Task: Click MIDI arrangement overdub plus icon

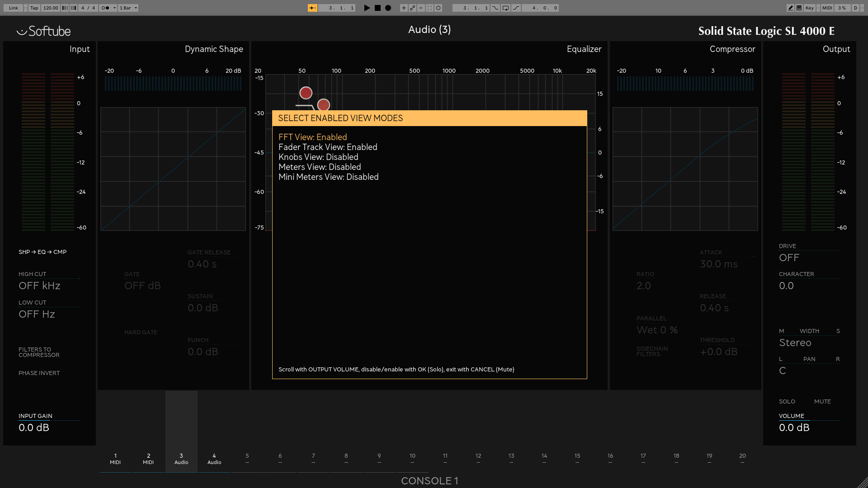Action: pyautogui.click(x=404, y=8)
